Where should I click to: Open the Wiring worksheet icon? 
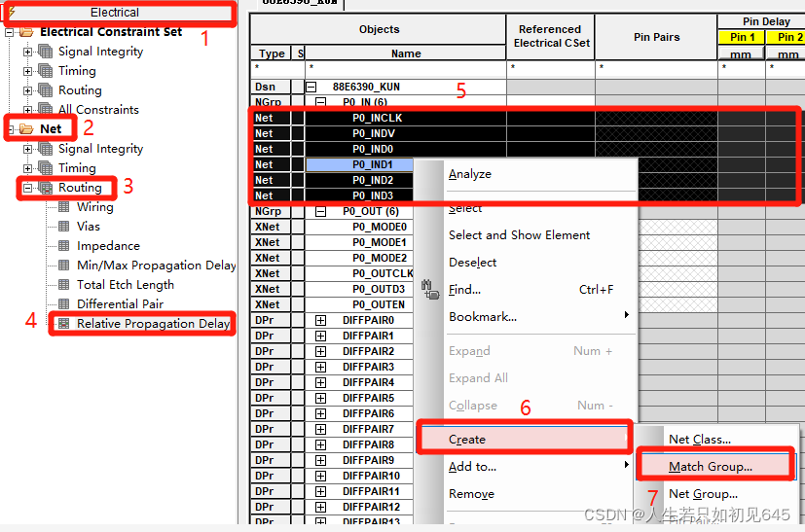tap(64, 207)
